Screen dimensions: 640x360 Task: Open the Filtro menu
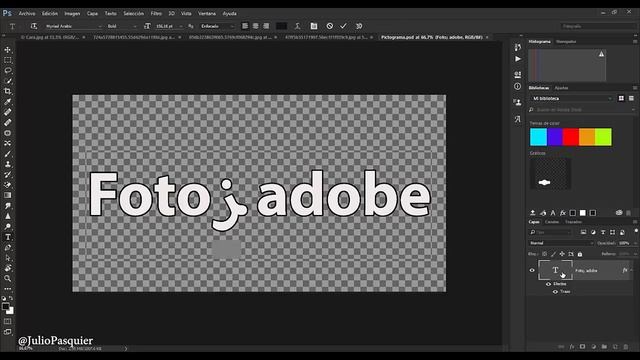156,13
